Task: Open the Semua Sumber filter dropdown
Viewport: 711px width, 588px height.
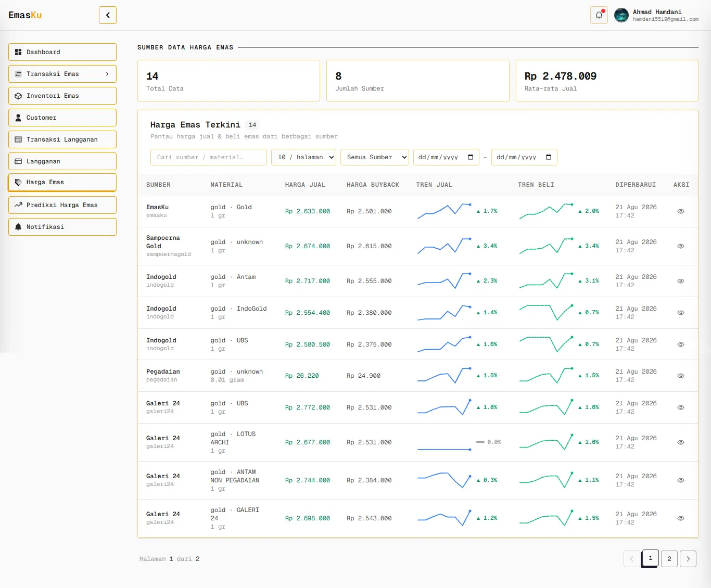Action: pyautogui.click(x=375, y=157)
